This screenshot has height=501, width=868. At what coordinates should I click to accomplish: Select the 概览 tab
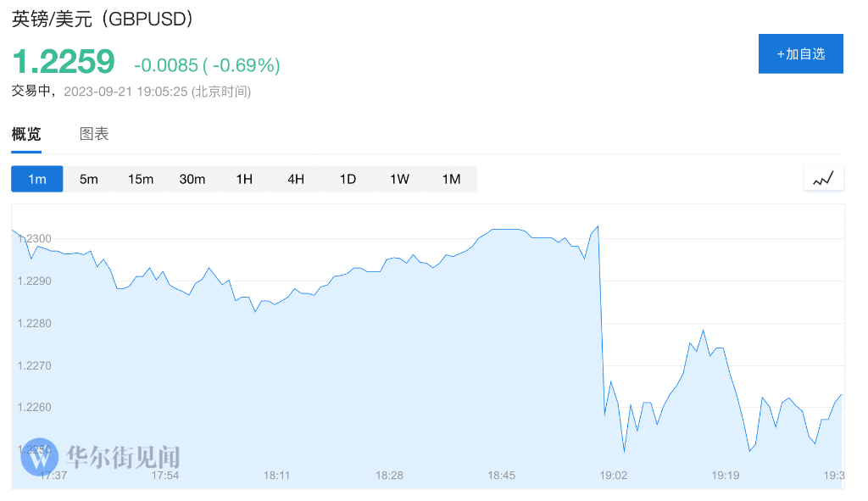point(26,134)
